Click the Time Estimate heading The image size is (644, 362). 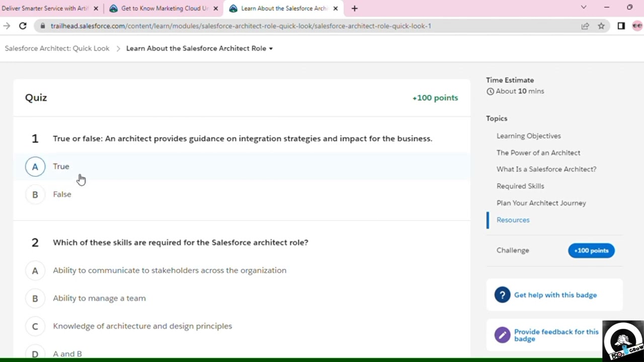(x=510, y=80)
